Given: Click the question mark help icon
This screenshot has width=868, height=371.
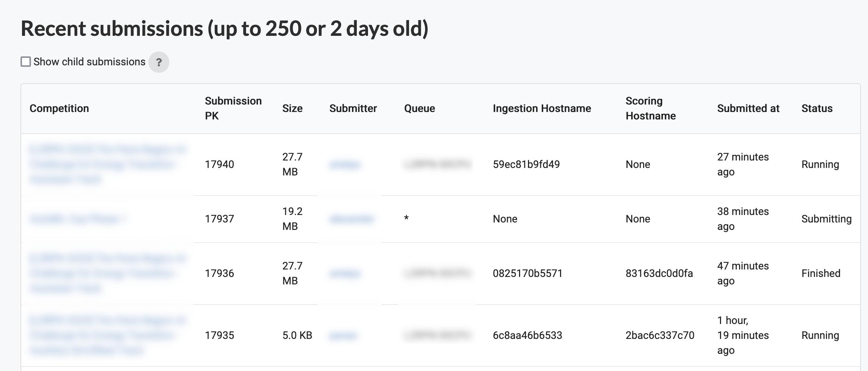Looking at the screenshot, I should coord(158,62).
